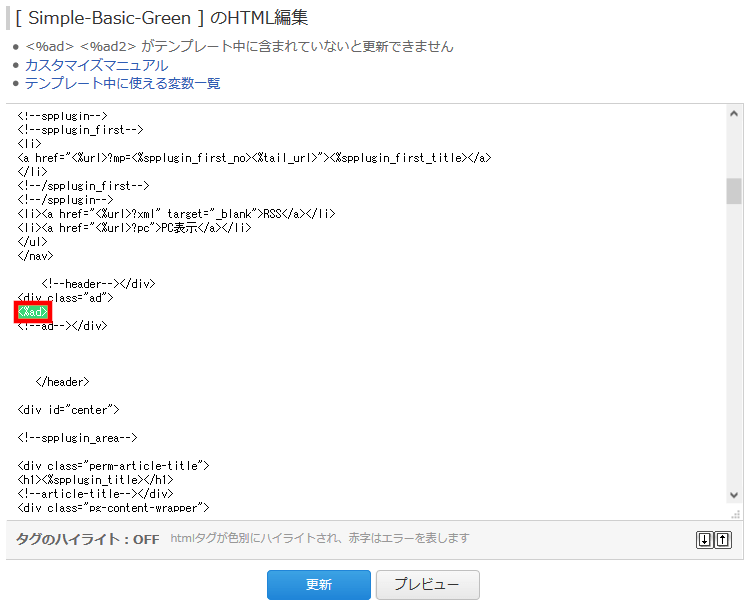Image resolution: width=749 pixels, height=605 pixels.
Task: Click the PC表示 list item line
Action: pyautogui.click(x=134, y=228)
